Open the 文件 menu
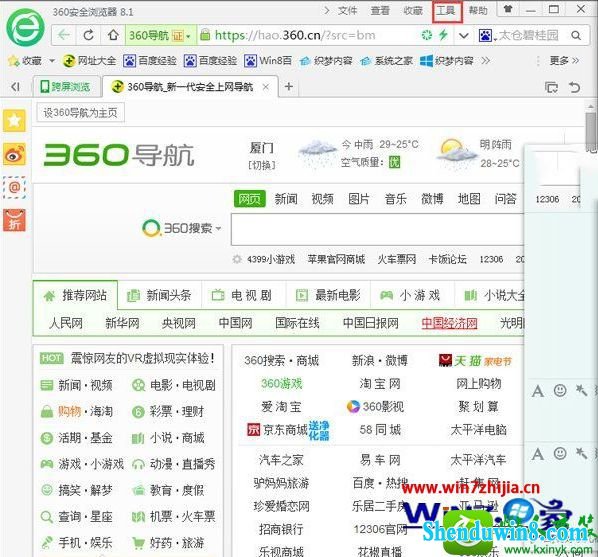The height and width of the screenshot is (557, 598). click(347, 10)
